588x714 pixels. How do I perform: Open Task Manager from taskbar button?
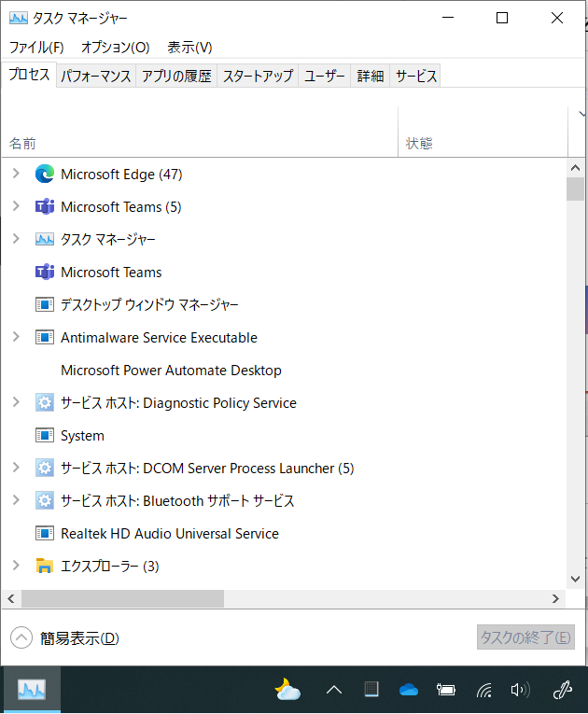(x=32, y=690)
